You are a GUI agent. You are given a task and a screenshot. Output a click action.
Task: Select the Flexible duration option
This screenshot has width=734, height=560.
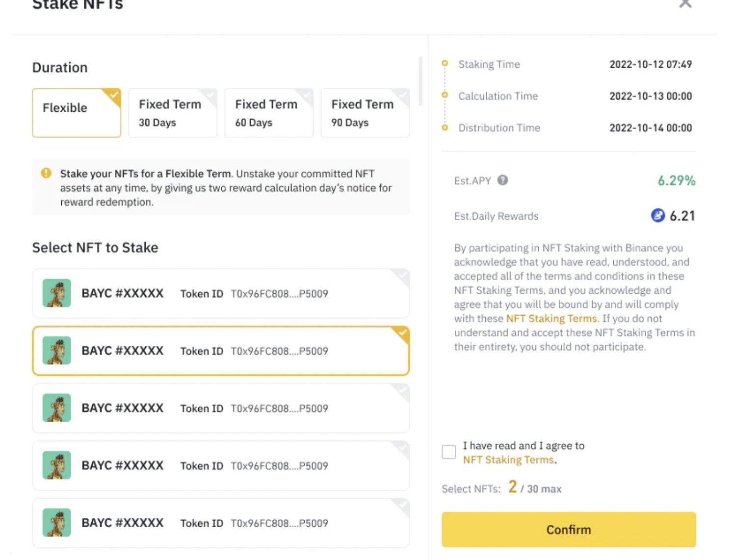click(77, 113)
